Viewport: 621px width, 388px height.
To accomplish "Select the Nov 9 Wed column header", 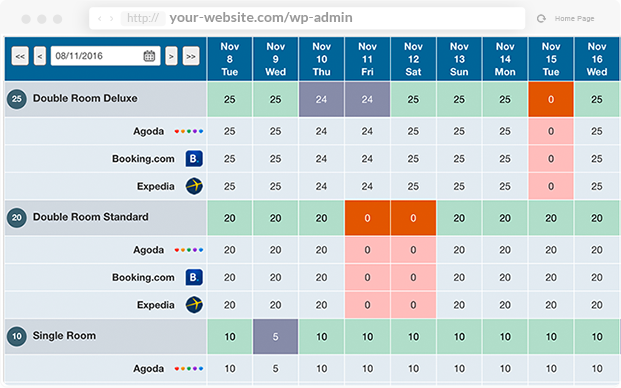I will coord(275,59).
